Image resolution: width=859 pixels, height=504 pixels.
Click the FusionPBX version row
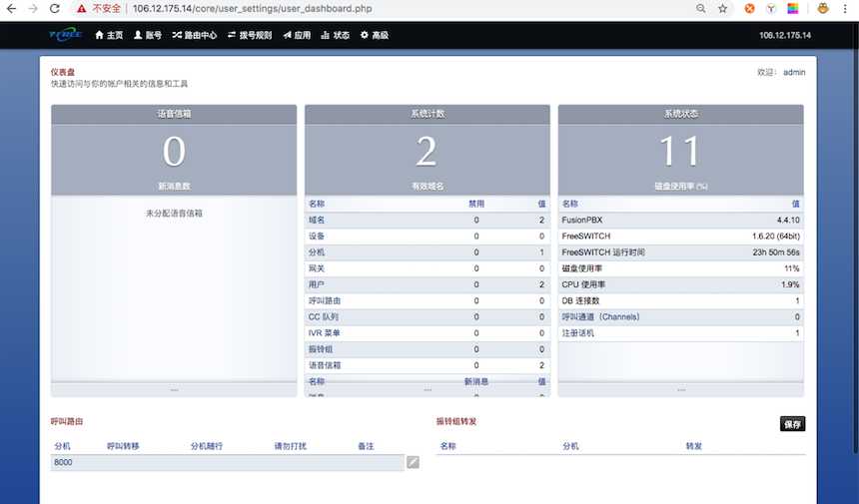click(681, 220)
